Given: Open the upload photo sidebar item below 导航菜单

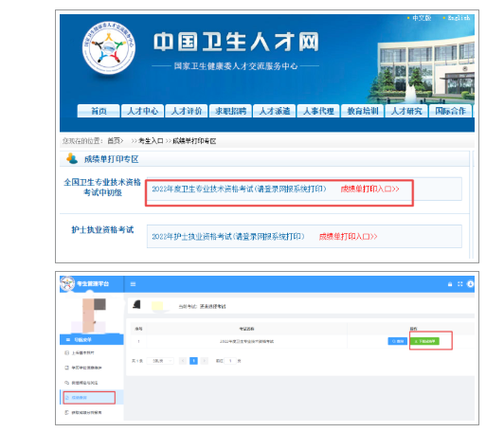Looking at the screenshot, I should pos(92,353).
